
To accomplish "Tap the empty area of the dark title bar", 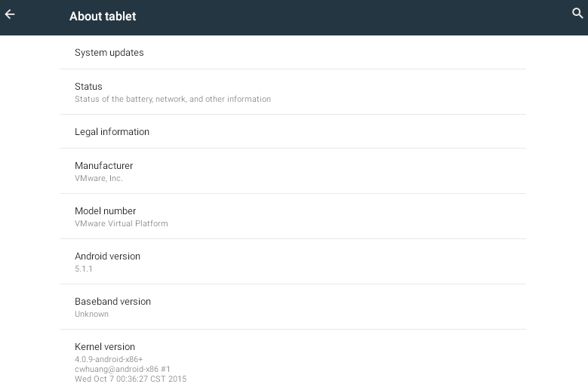I will [352, 17].
